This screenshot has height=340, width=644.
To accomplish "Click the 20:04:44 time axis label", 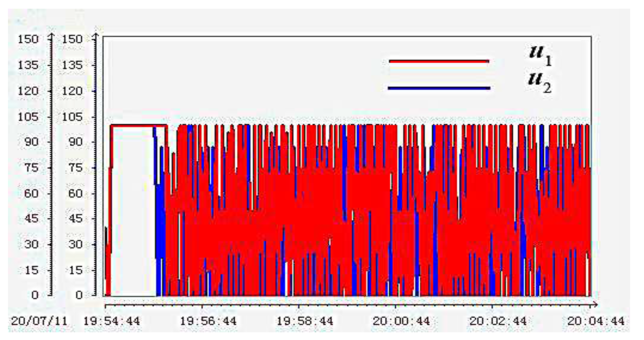I will 596,321.
